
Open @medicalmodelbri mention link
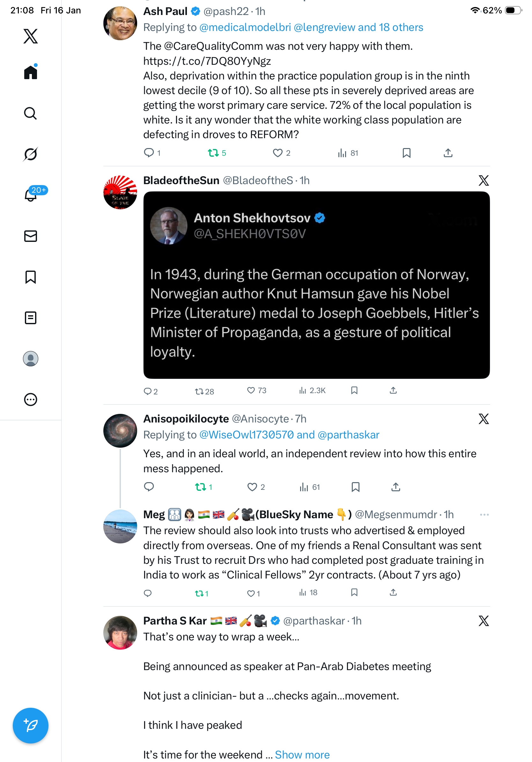tap(245, 27)
